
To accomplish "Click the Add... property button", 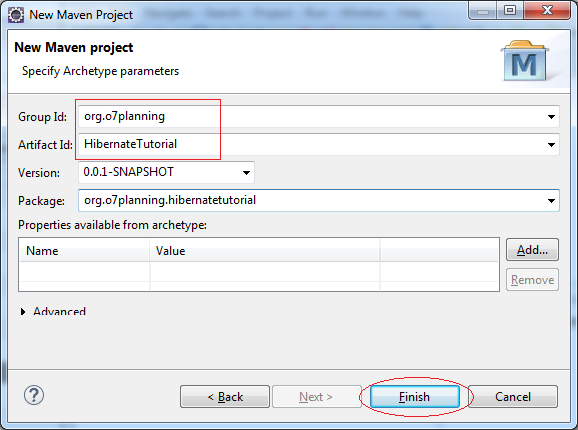I will coord(532,250).
